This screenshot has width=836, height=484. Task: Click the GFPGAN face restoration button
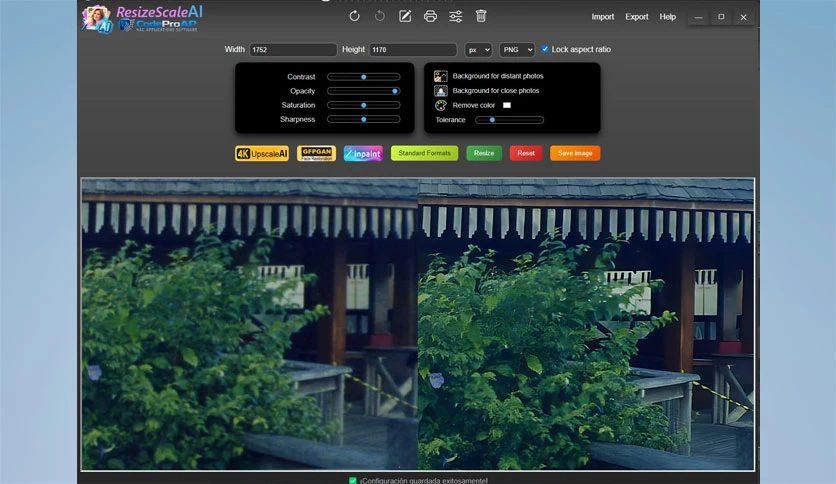click(316, 154)
